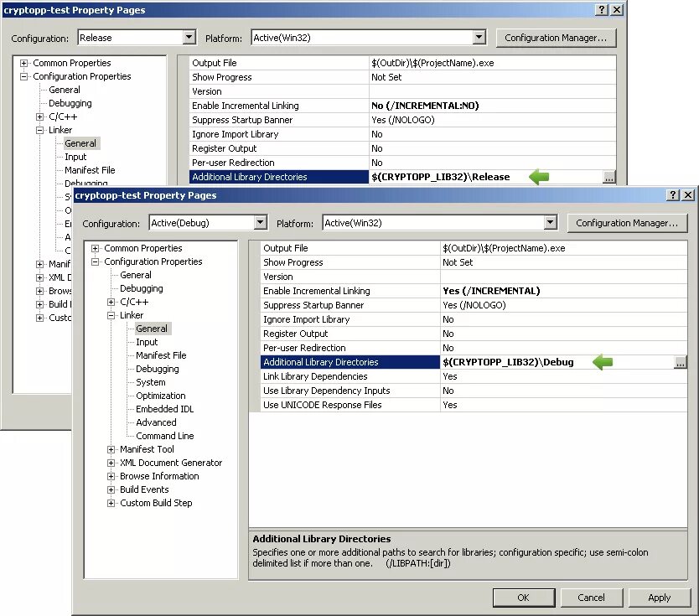Click OK in front Property Pages window
Image resolution: width=699 pixels, height=616 pixels.
pos(524,598)
